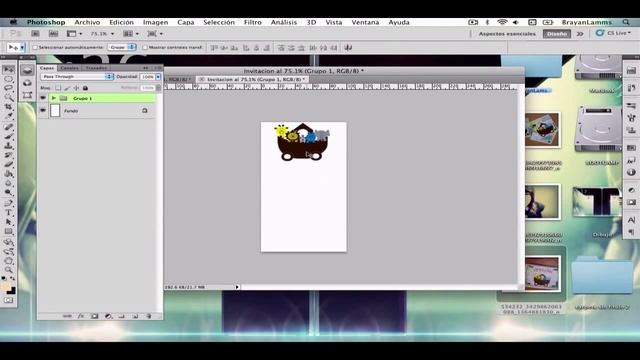Open the Edición menu
Screen dimensions: 640x360
[121, 22]
